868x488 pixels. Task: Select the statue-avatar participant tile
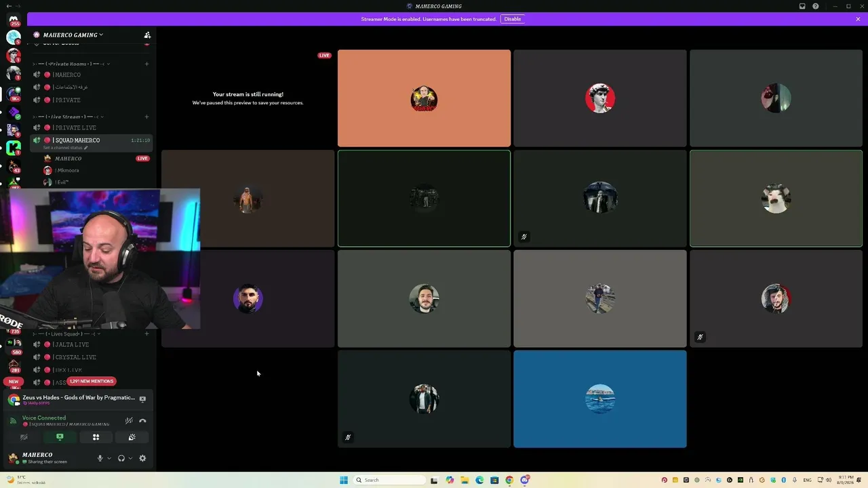coord(600,98)
